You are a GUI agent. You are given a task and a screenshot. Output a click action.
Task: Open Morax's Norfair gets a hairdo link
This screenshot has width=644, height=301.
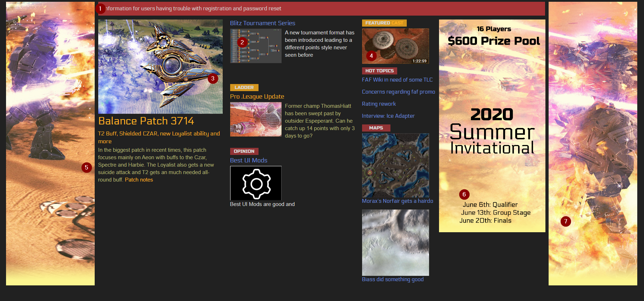(397, 201)
